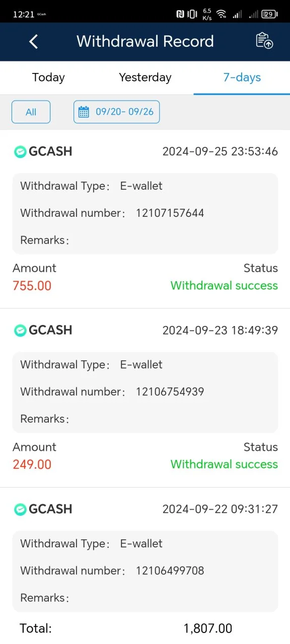Viewport: 290px width, 644px height.
Task: Tap the NFC icon in status bar
Action: click(x=180, y=14)
